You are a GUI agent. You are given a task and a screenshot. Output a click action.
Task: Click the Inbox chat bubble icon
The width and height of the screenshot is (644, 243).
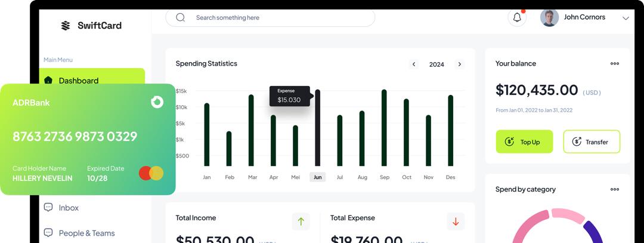(x=48, y=207)
